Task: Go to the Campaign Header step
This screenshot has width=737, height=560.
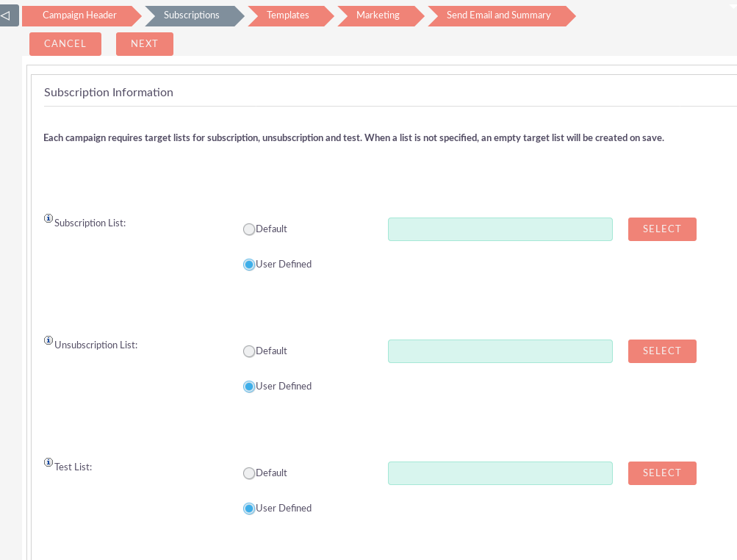Action: click(79, 15)
